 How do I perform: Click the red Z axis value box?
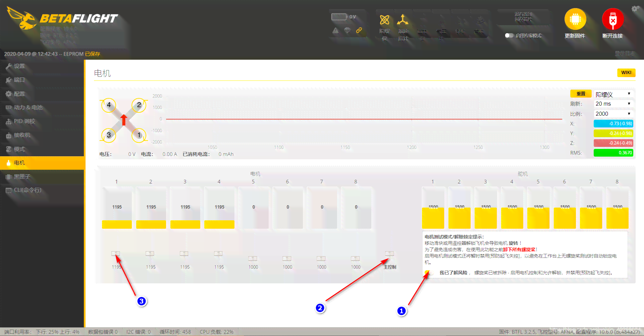[x=613, y=143]
